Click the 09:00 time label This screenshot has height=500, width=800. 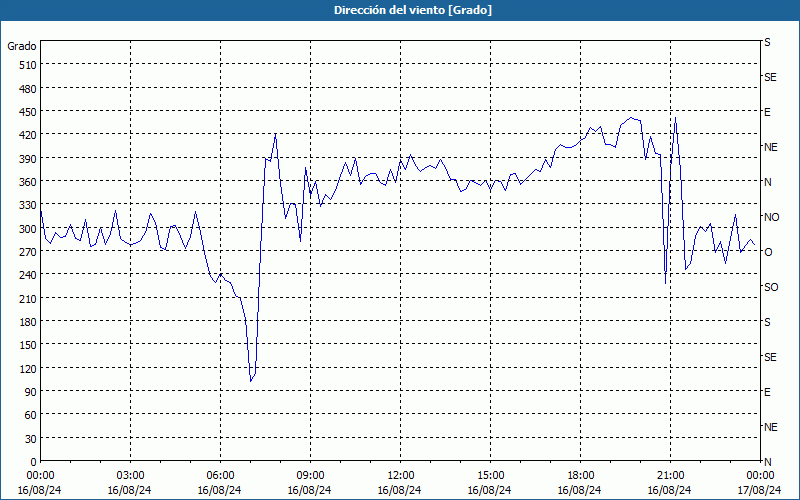click(310, 476)
